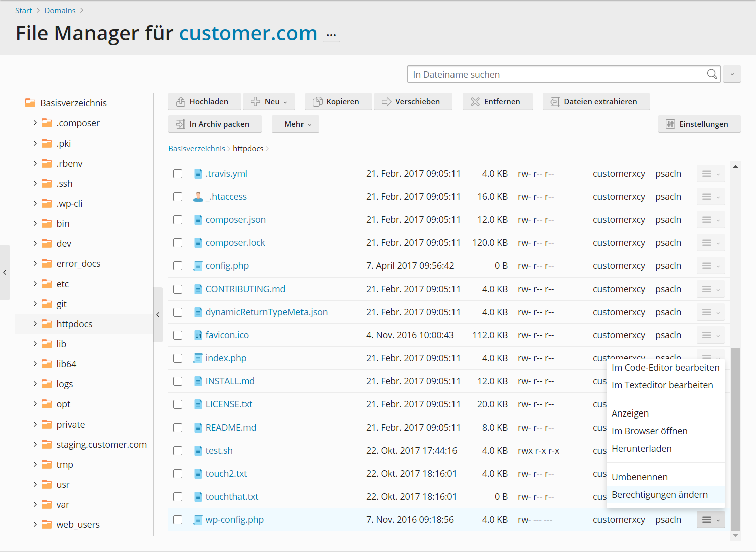The width and height of the screenshot is (756, 552).
Task: Click the Verschieben move arrow icon
Action: (x=386, y=102)
